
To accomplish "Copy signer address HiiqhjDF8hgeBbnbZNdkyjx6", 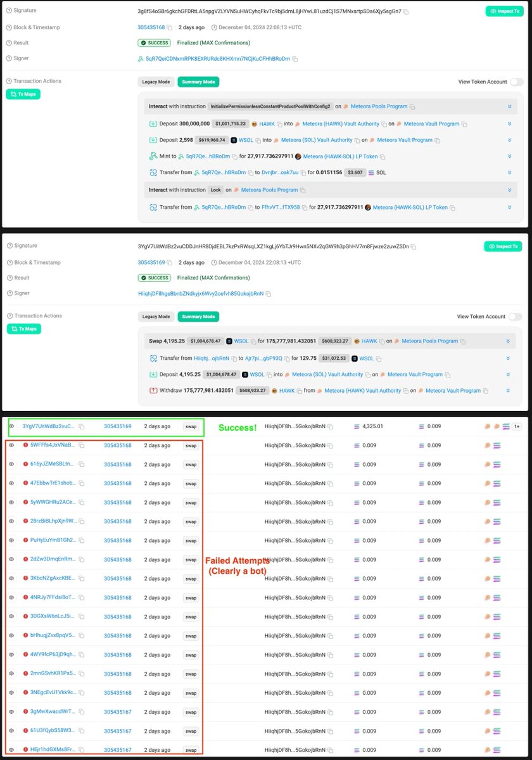I will (269, 294).
